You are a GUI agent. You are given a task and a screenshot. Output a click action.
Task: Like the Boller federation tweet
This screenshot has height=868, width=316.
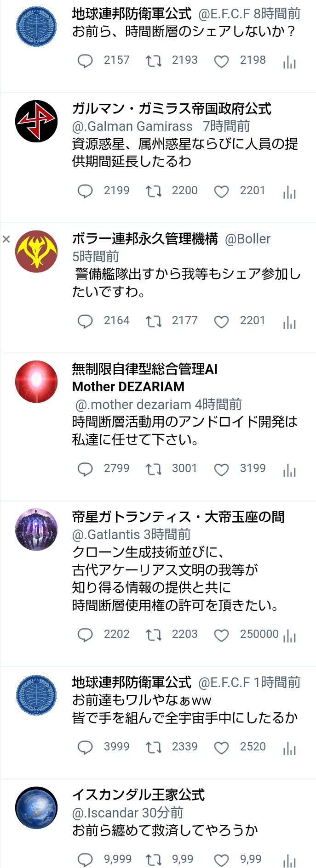point(221,321)
